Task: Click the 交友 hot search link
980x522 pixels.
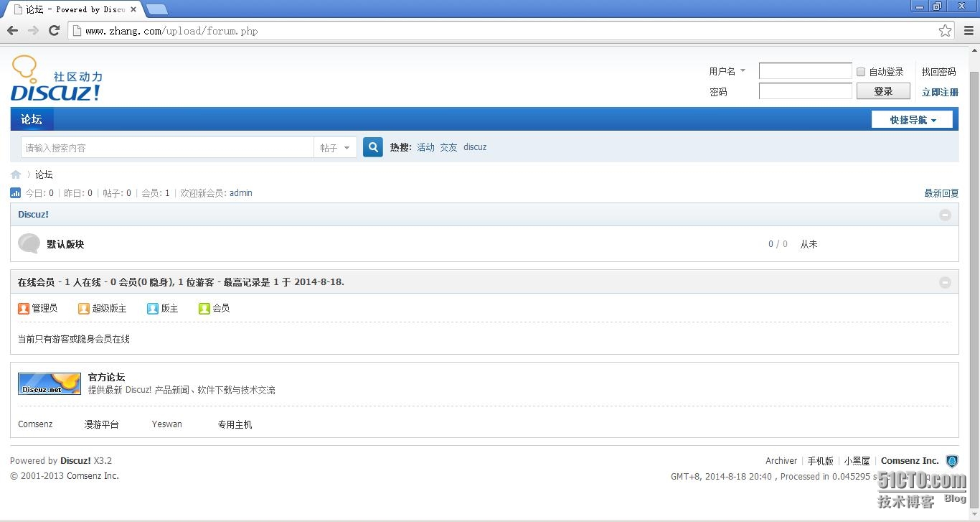Action: click(449, 147)
